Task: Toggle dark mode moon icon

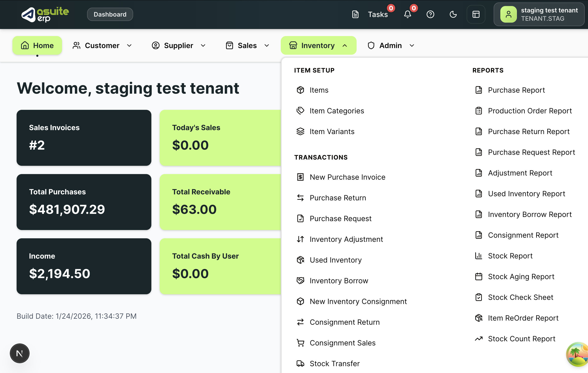Action: point(453,15)
